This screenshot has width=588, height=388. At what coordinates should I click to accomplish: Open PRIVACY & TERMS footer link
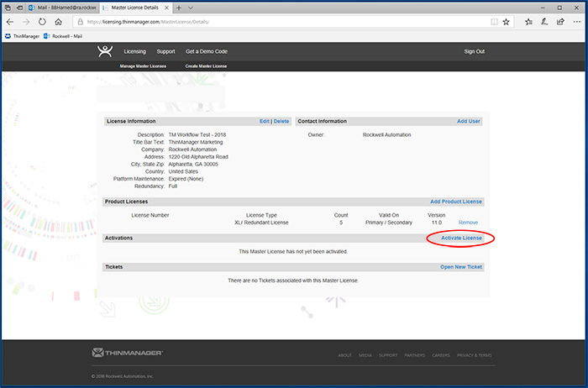(x=475, y=355)
